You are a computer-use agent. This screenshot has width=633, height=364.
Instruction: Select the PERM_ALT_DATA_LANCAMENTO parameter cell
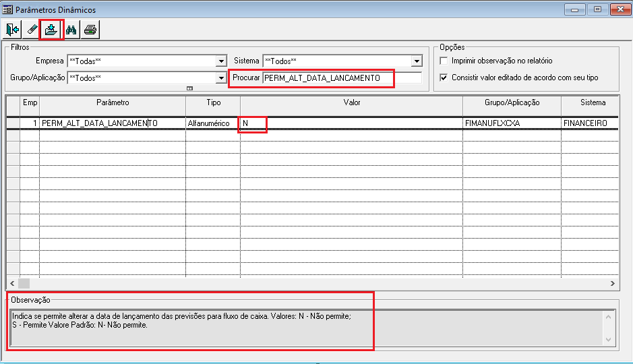[x=113, y=123]
